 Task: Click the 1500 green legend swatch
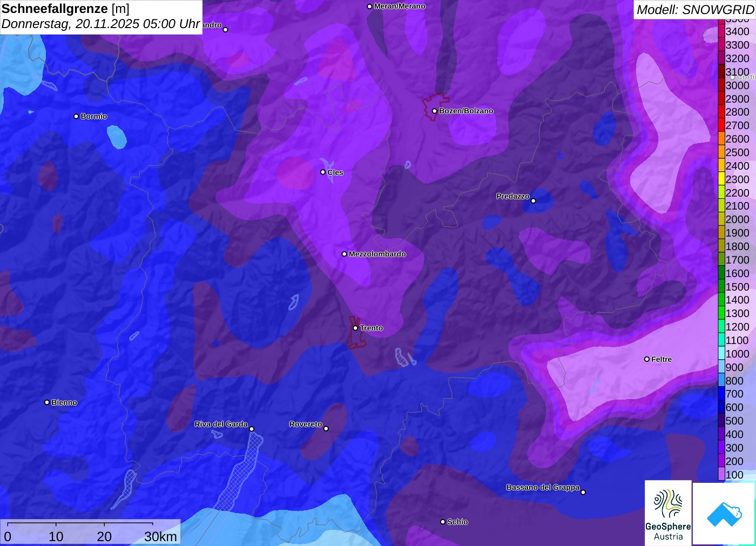721,287
